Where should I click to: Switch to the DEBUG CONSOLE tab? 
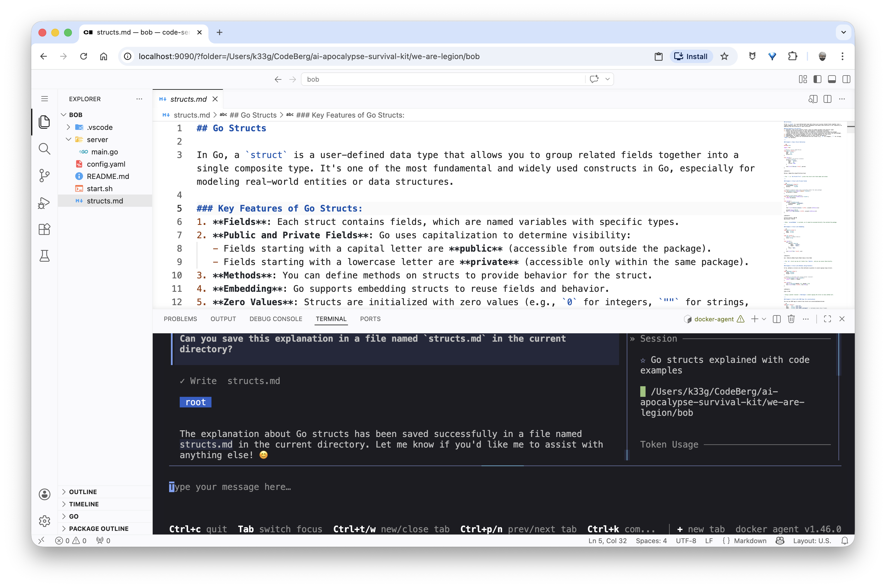[276, 319]
